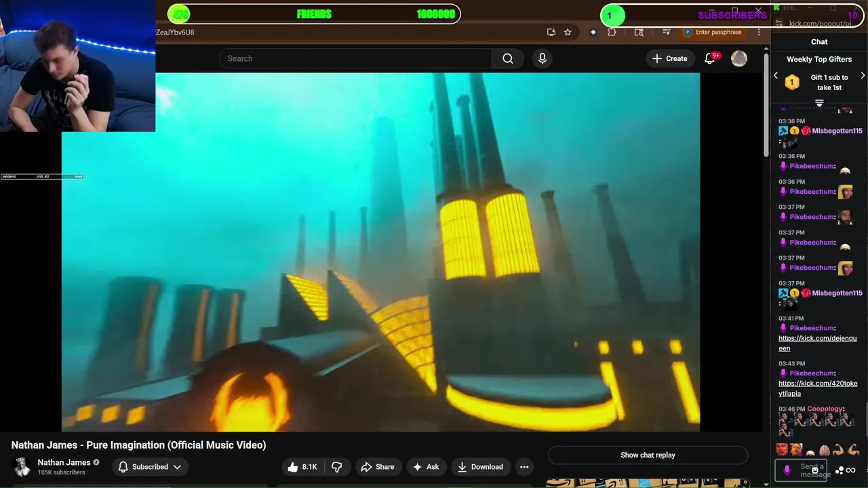Open the Chrome extensions puzzle icon

(612, 32)
